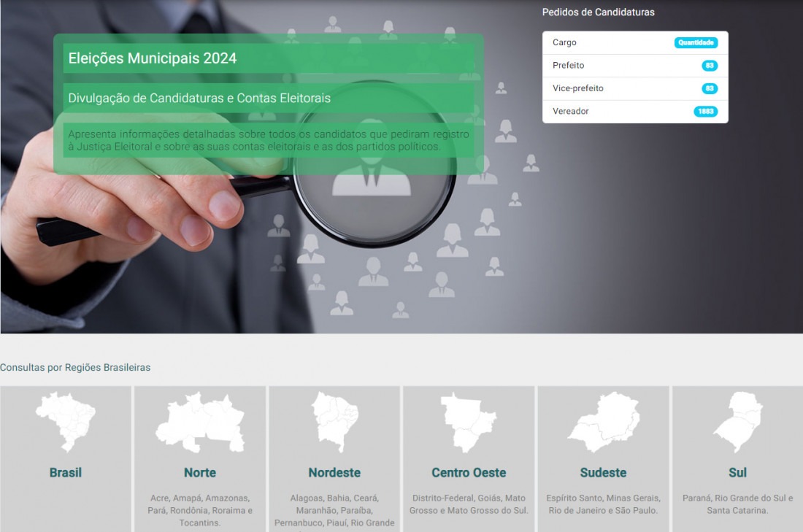Choose the Sudeste region map icon
This screenshot has height=532, width=803.
(604, 422)
